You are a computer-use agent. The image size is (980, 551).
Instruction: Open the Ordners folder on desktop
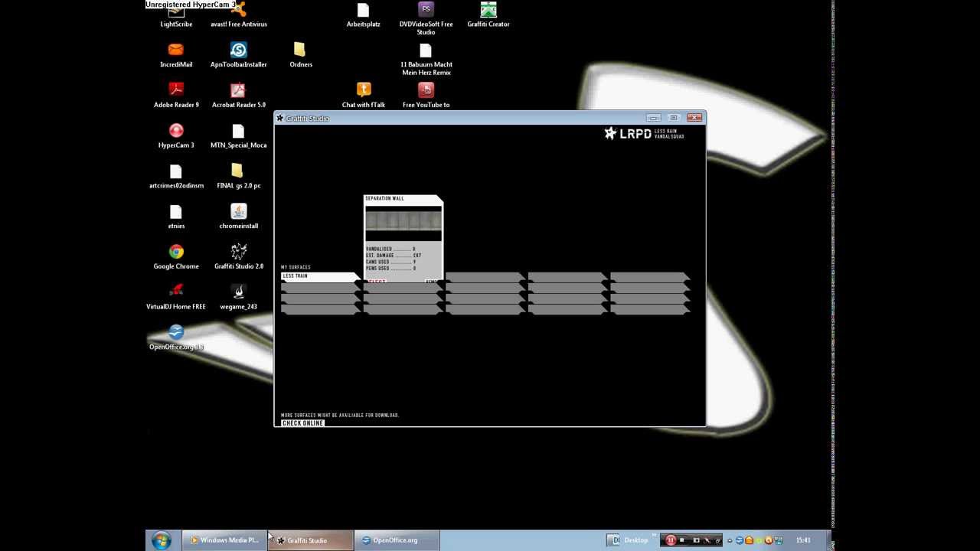[x=300, y=56]
